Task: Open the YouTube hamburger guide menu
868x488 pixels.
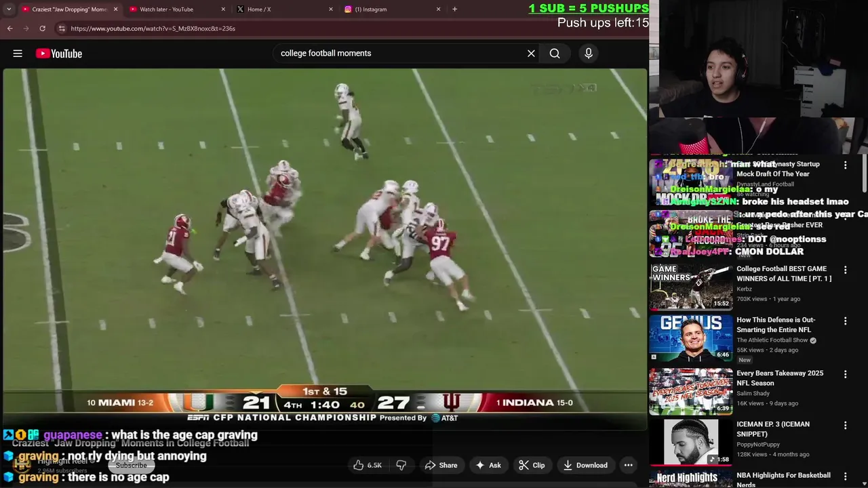Action: (x=18, y=54)
